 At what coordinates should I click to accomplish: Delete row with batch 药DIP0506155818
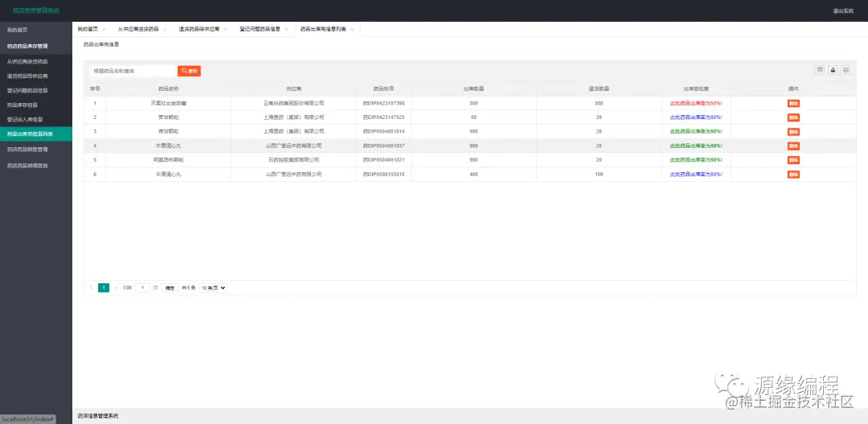(x=793, y=174)
